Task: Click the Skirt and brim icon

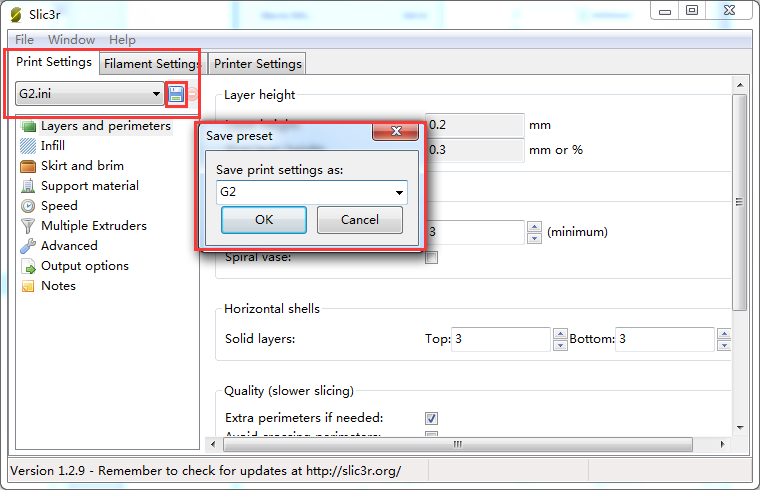Action: pyautogui.click(x=28, y=166)
